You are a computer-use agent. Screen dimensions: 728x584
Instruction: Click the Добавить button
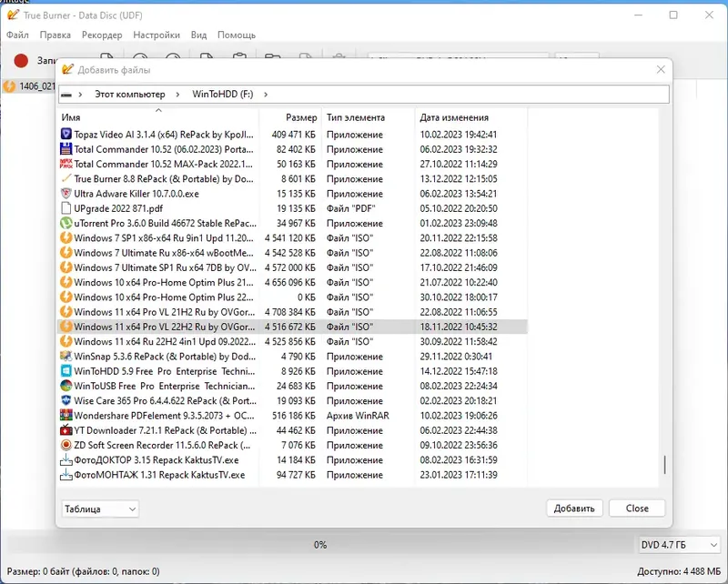(x=574, y=508)
